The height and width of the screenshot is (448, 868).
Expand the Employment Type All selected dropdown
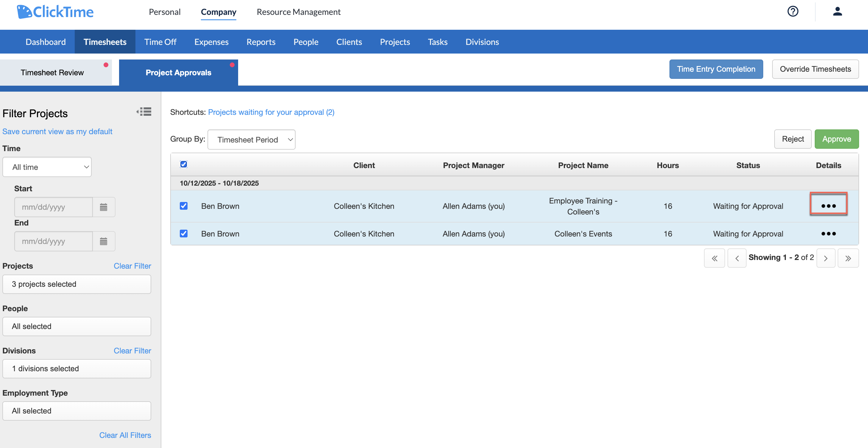pos(77,411)
